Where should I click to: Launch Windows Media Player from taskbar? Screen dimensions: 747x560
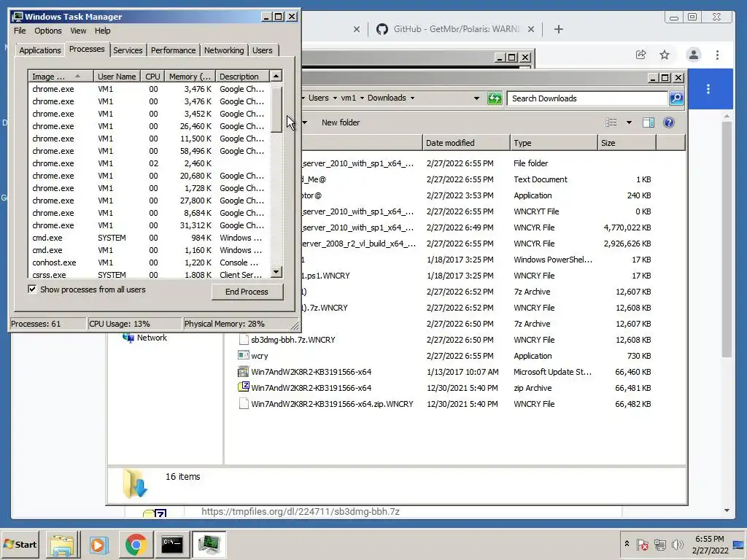pyautogui.click(x=99, y=545)
